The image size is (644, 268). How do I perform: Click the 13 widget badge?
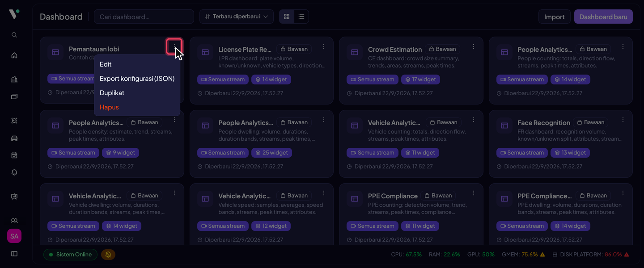(x=570, y=153)
